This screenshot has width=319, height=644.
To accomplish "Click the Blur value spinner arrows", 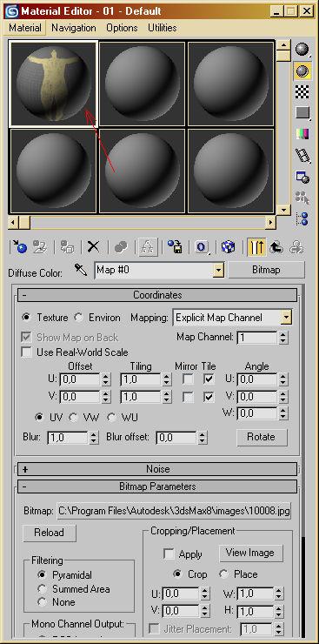I will 94,438.
